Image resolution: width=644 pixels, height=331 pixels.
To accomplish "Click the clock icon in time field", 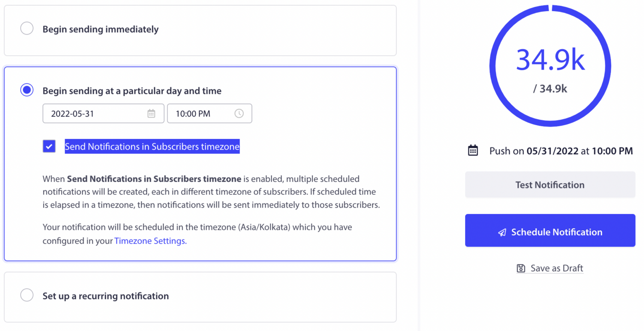I will pos(239,114).
